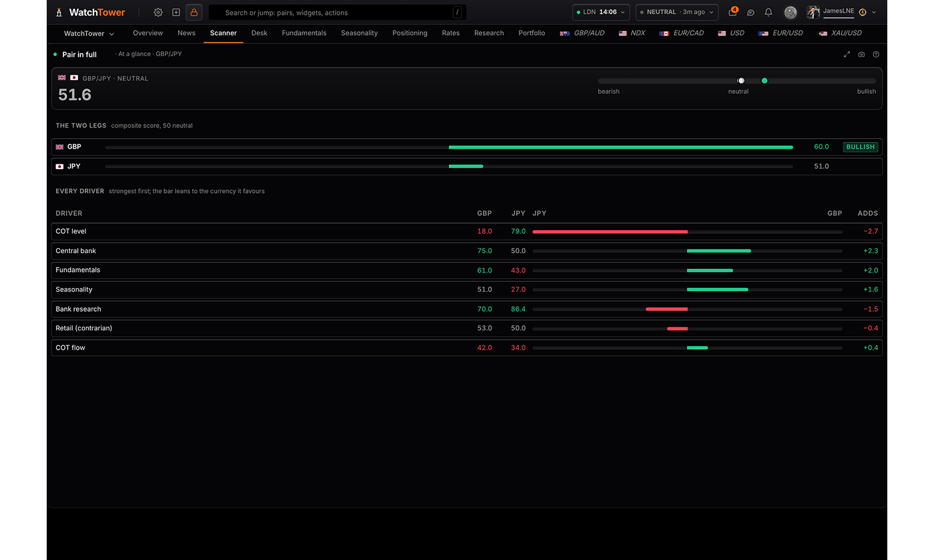Toggle the orange layout lock button
The image size is (934, 560).
pos(194,12)
